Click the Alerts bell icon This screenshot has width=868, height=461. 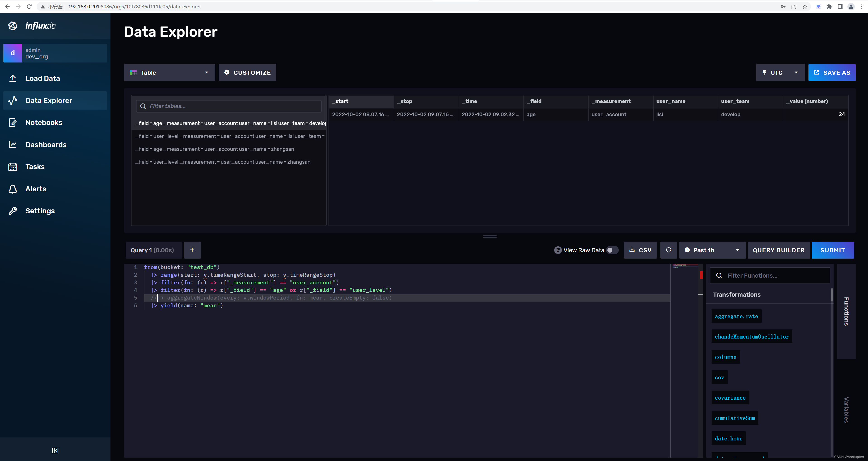[x=13, y=189]
